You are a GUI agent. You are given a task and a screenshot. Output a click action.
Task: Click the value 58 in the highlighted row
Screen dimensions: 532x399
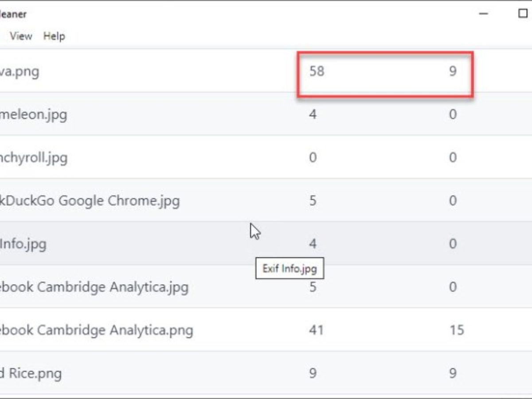[317, 71]
